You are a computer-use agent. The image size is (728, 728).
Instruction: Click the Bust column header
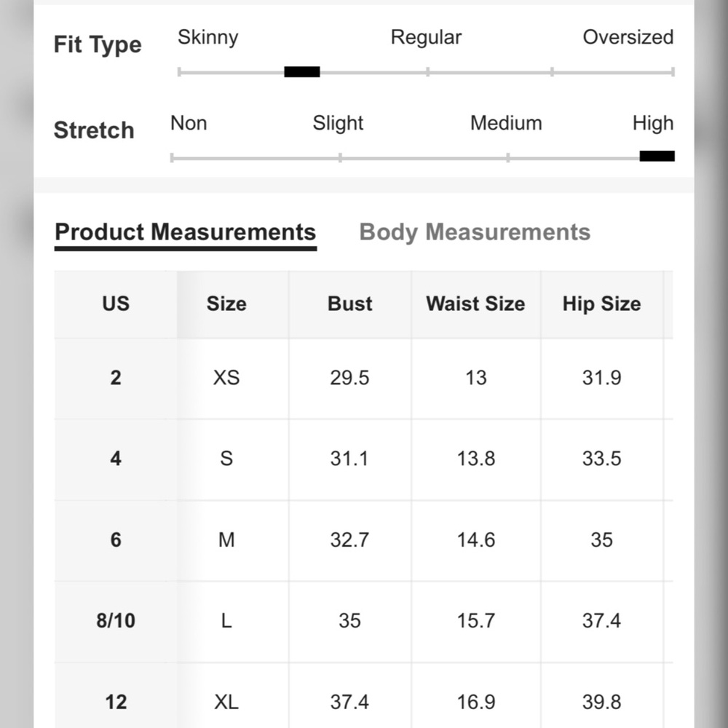pos(349,304)
